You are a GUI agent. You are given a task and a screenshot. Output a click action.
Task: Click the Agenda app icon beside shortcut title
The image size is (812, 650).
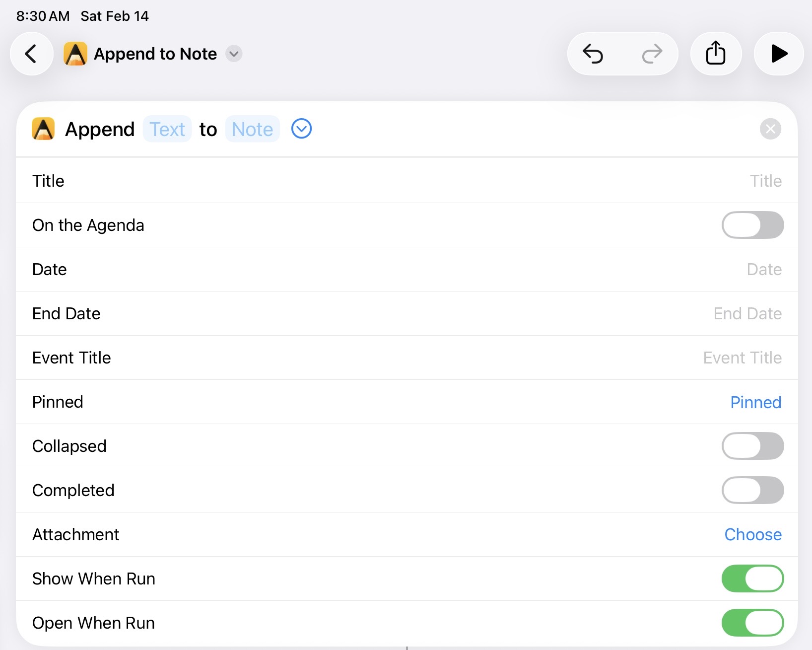point(75,54)
